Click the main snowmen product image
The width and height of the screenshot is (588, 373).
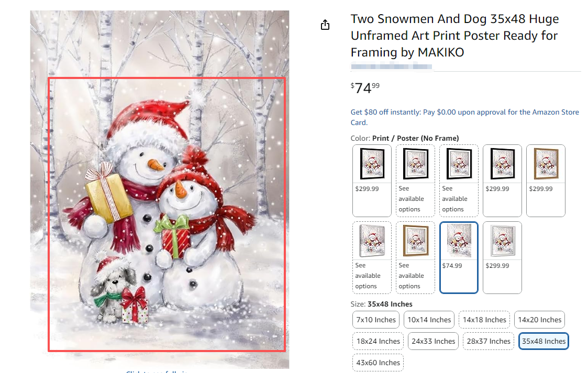click(x=160, y=189)
